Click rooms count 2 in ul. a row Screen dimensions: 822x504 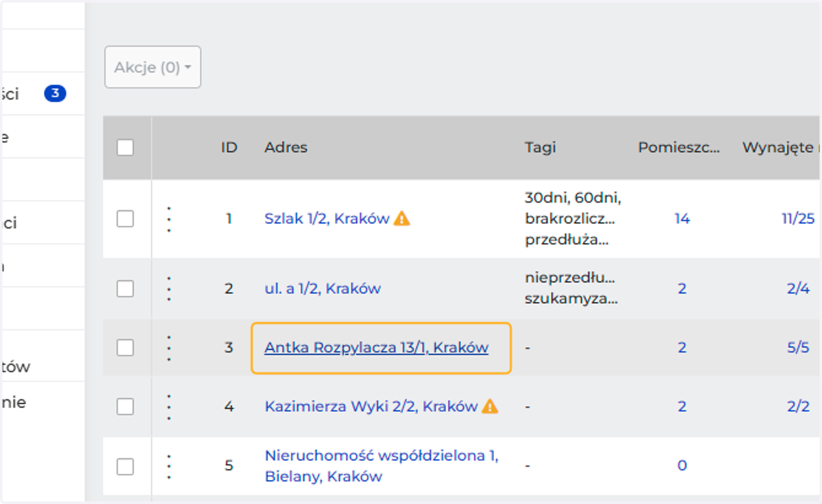coord(682,288)
